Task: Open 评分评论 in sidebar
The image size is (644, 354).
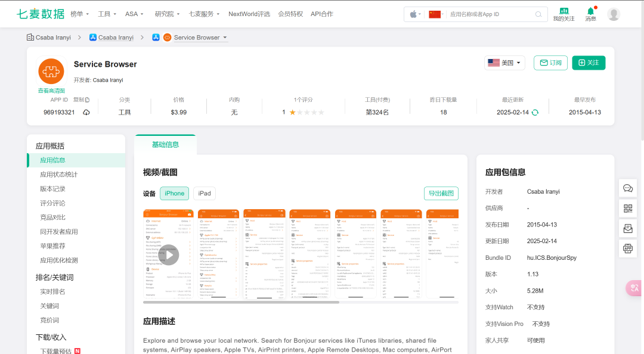Action: point(52,203)
